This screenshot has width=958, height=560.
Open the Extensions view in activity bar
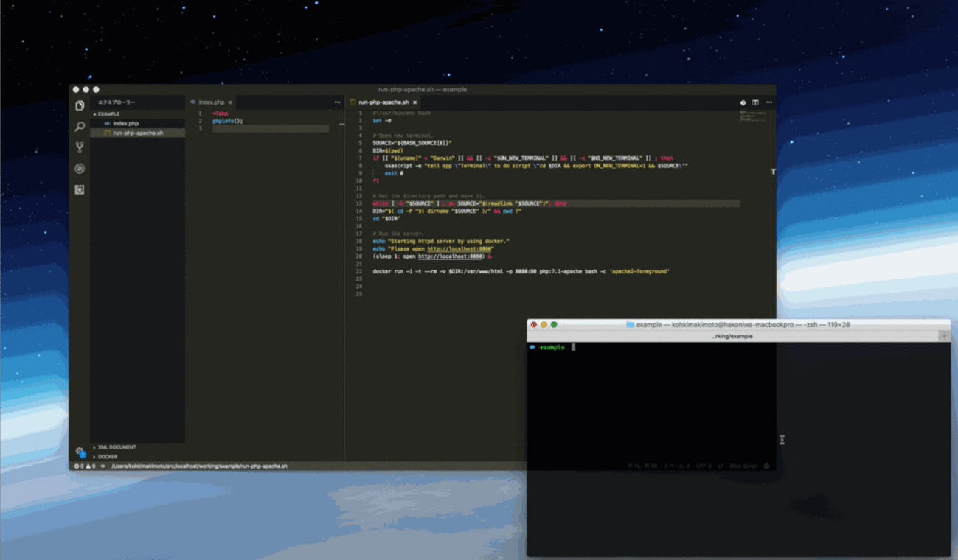80,189
